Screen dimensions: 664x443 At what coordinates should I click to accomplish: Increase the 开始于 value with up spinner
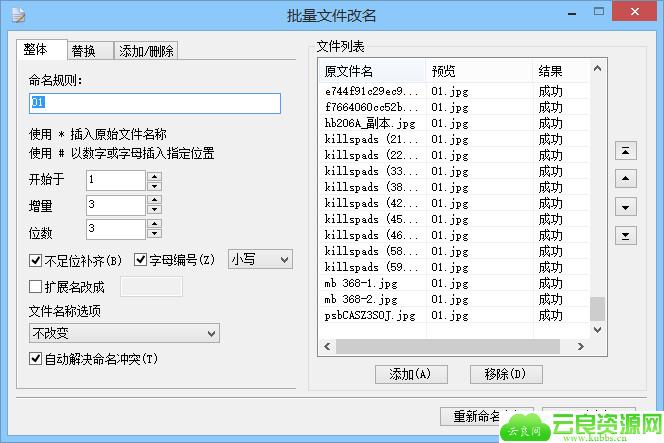[x=154, y=176]
